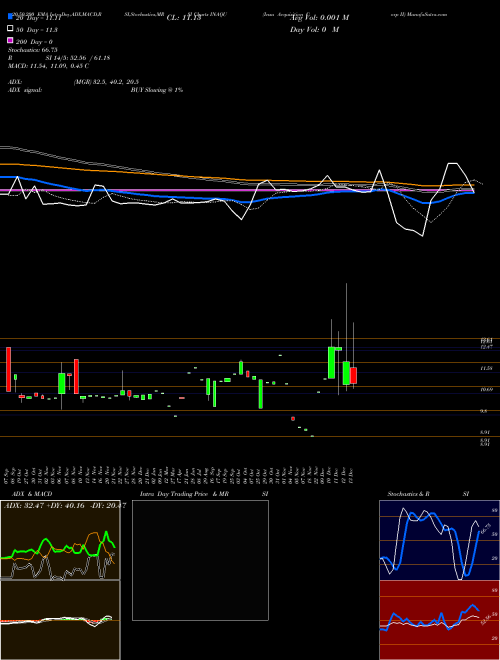Click the 'ADX & MACD' panel title
This screenshot has width=500, height=660.
click(x=32, y=494)
